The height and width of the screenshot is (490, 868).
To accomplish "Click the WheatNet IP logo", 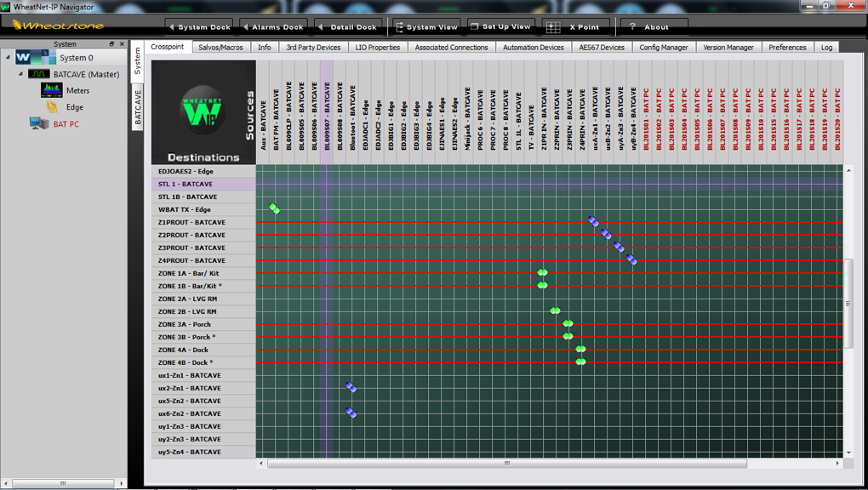I will click(203, 111).
